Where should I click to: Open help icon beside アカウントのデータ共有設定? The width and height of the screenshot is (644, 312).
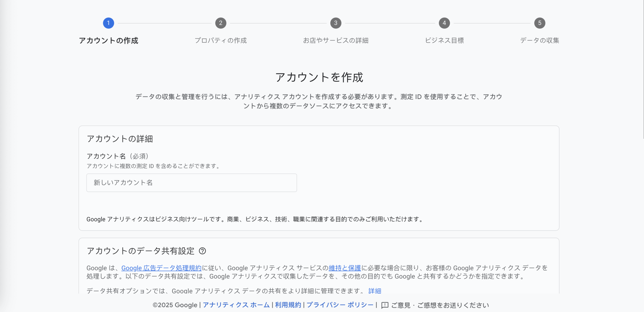[x=202, y=251]
